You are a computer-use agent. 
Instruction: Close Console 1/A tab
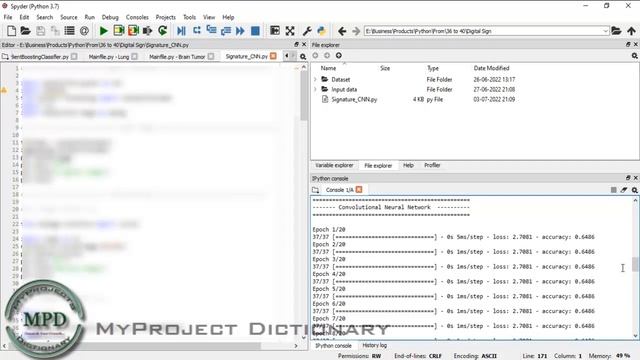[x=359, y=189]
